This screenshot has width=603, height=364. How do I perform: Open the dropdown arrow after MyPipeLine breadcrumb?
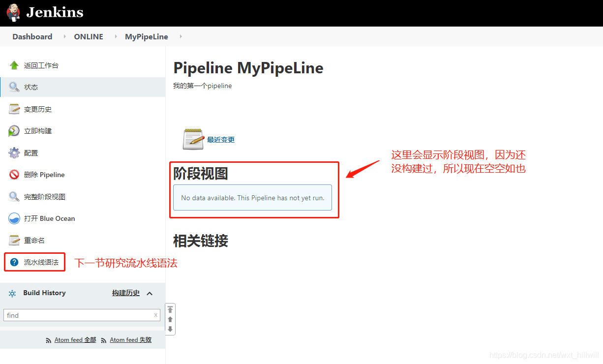[181, 36]
